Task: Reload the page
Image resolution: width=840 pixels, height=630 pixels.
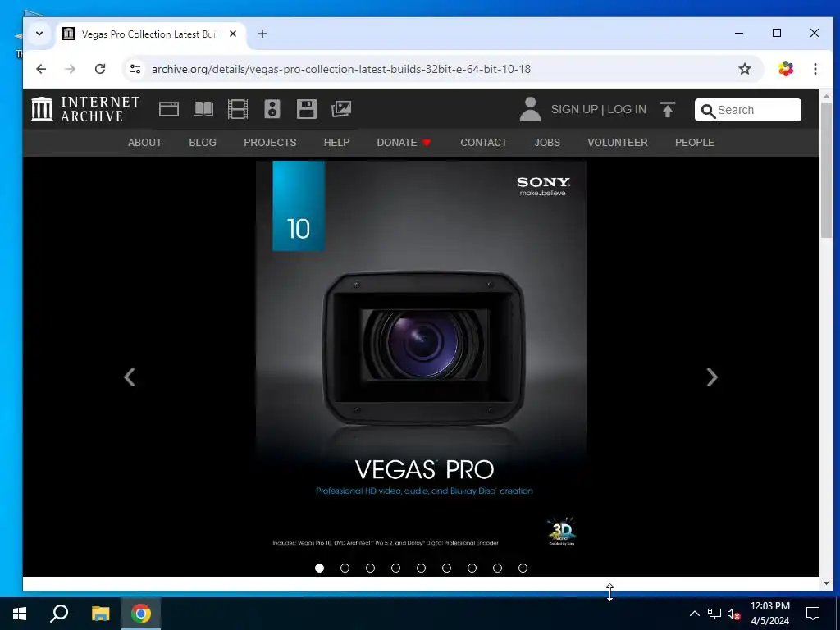Action: 100,69
